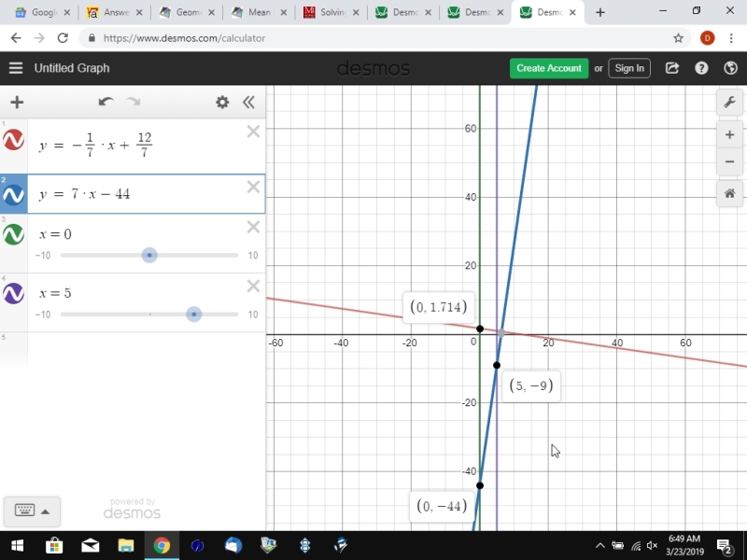Zoom in on the graph
747x560 pixels.
pos(729,134)
